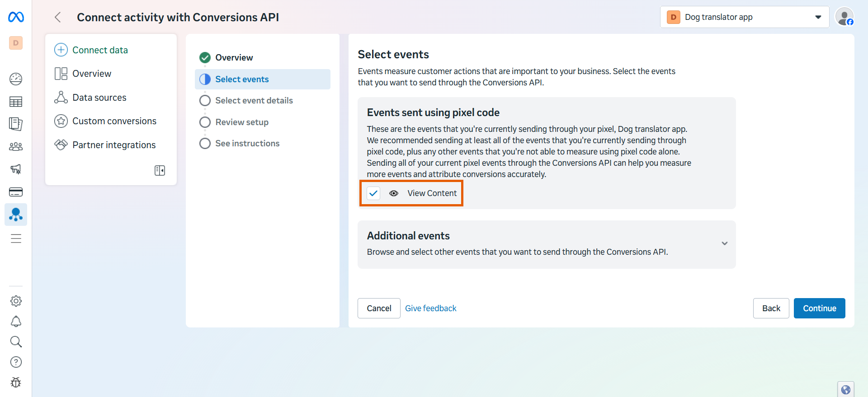
Task: Go to the Review setup step
Action: coord(242,122)
